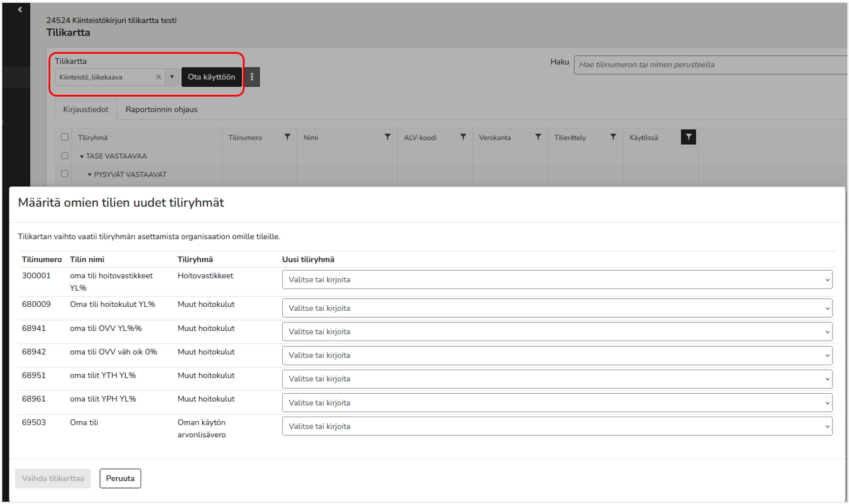The height and width of the screenshot is (504, 849).
Task: Select account number 69503 in the dialog
Action: click(x=34, y=422)
